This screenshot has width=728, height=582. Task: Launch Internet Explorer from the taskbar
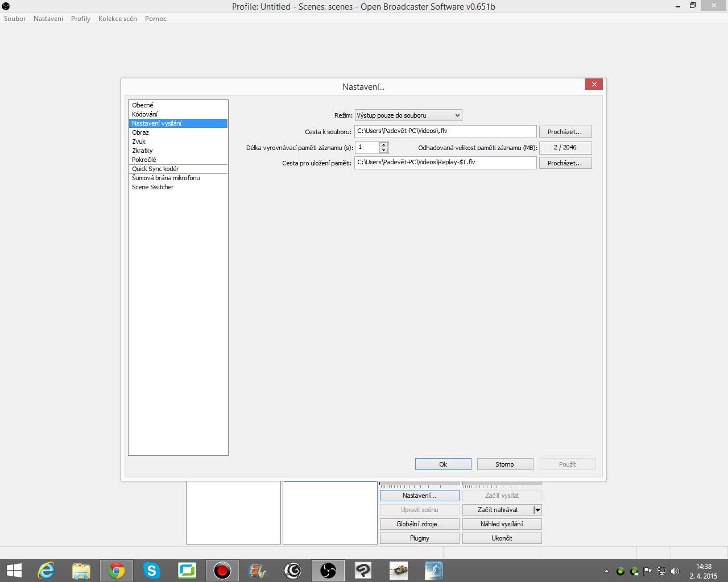(45, 571)
